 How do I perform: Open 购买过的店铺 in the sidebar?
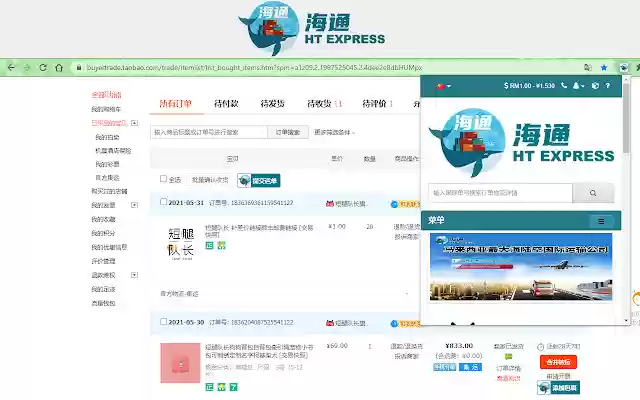[x=109, y=191]
